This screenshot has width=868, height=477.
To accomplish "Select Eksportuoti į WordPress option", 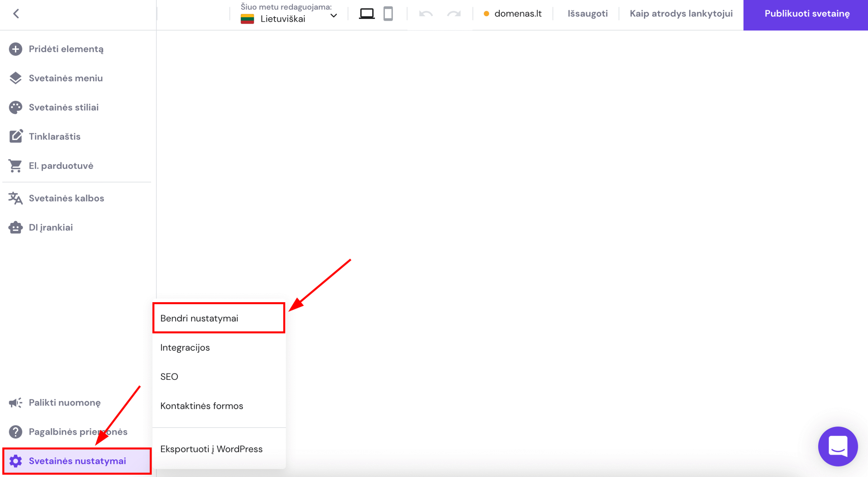I will pyautogui.click(x=211, y=449).
